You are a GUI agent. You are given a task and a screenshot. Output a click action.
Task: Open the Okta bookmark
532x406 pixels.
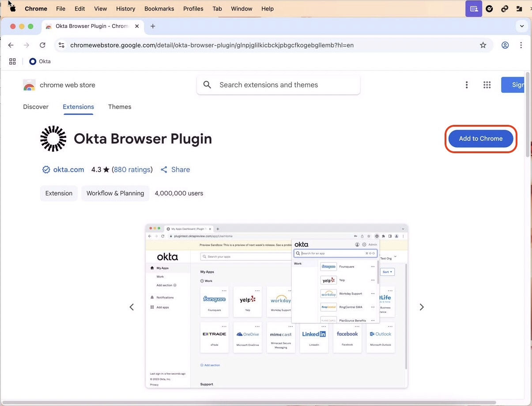(40, 61)
